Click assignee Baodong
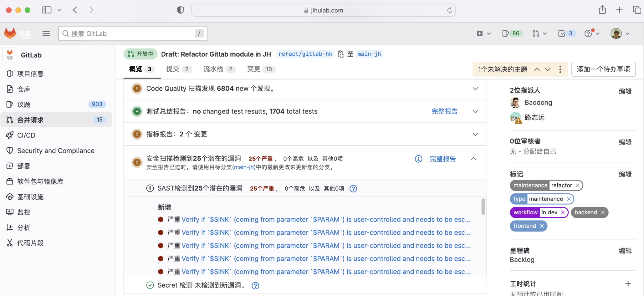This screenshot has width=644, height=296. point(538,103)
